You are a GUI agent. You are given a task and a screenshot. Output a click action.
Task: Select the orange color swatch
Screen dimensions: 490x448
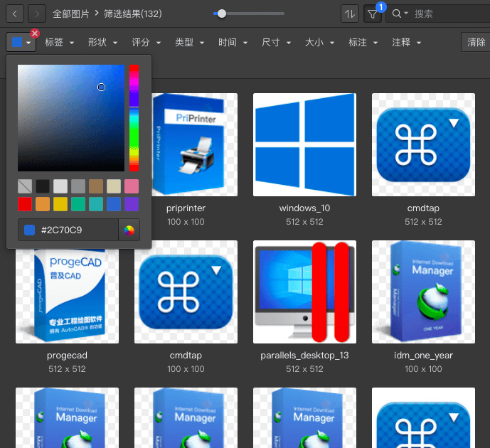[x=43, y=204]
